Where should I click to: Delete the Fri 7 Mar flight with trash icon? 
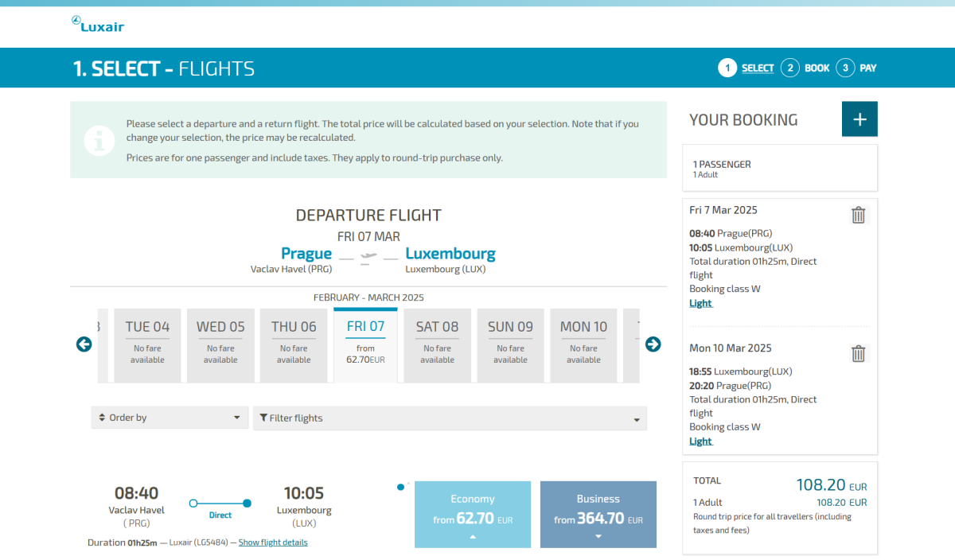pyautogui.click(x=858, y=215)
